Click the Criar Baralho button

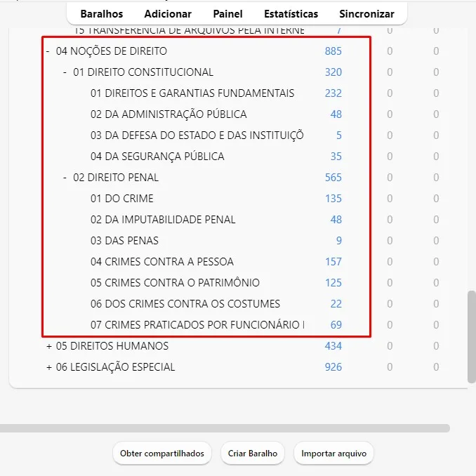point(253,454)
